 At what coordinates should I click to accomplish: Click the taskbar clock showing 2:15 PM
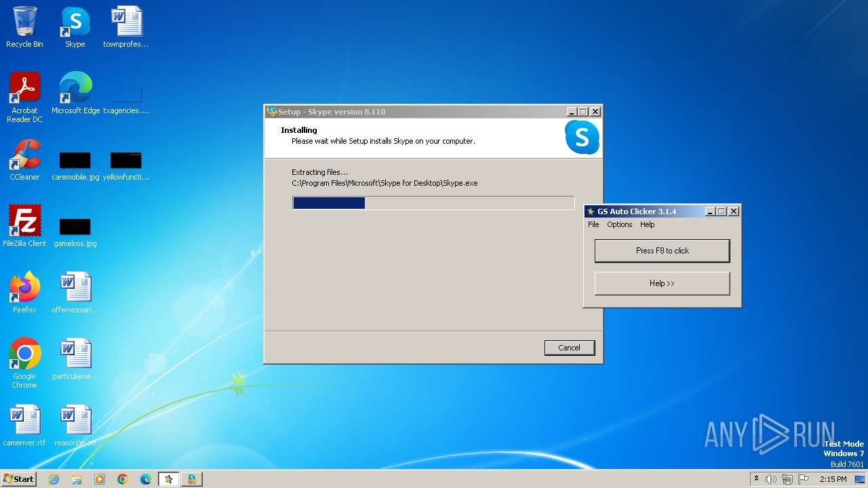click(833, 479)
